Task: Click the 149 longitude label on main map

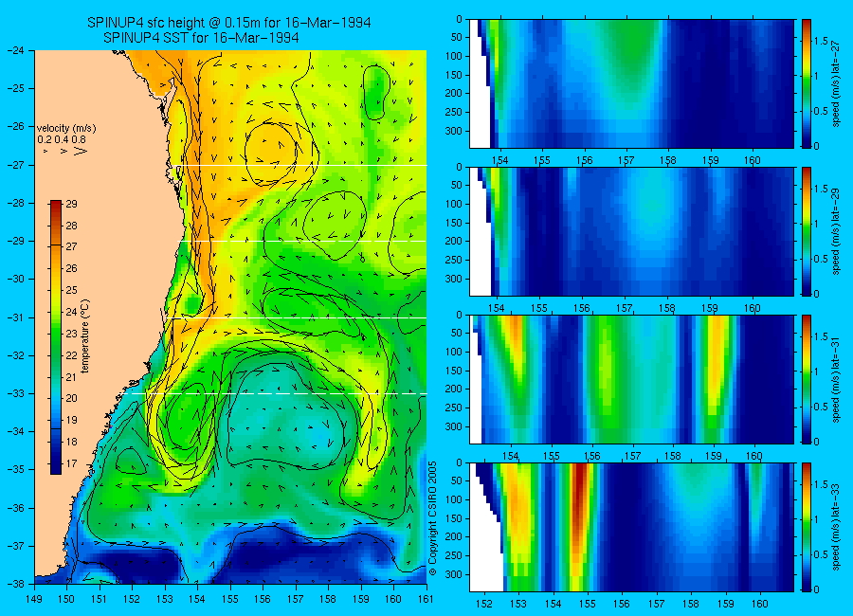Action: point(35,599)
